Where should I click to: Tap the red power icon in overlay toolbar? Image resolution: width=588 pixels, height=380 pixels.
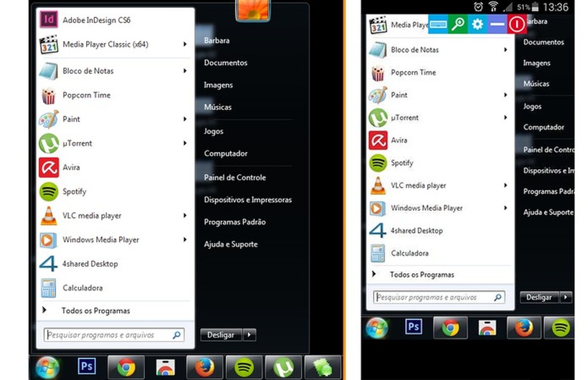(517, 24)
